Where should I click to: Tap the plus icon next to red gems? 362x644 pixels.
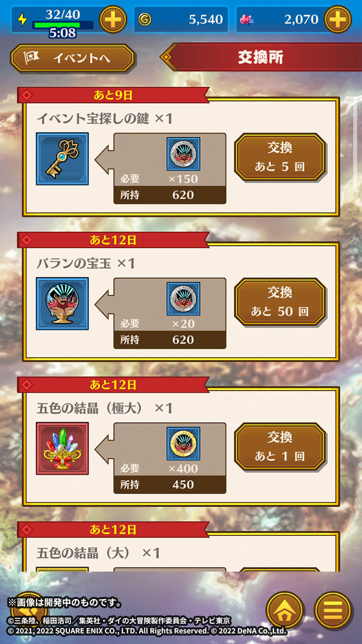pos(338,20)
